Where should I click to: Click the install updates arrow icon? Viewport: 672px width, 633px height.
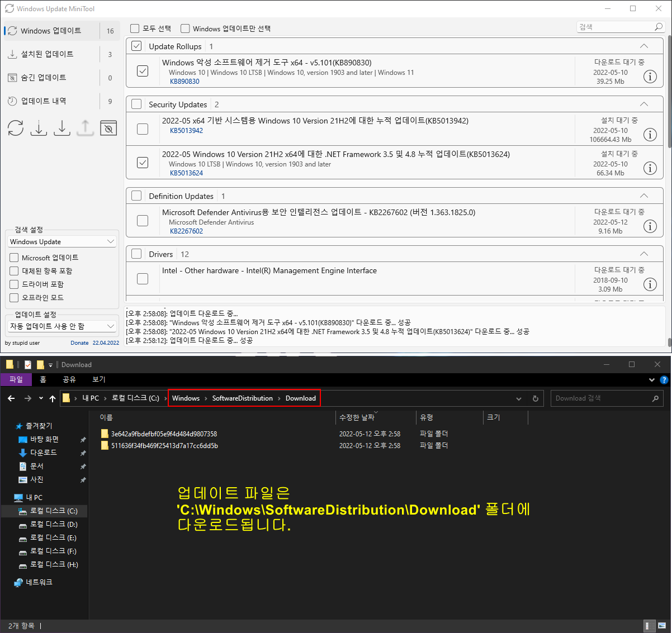click(62, 128)
